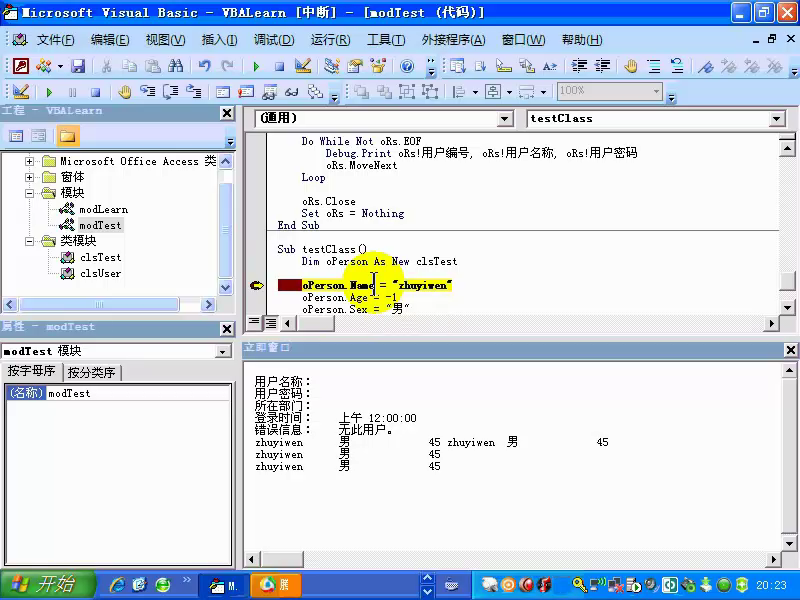Screen dimensions: 800x600
Task: Indent the selected code
Action: (x=579, y=66)
